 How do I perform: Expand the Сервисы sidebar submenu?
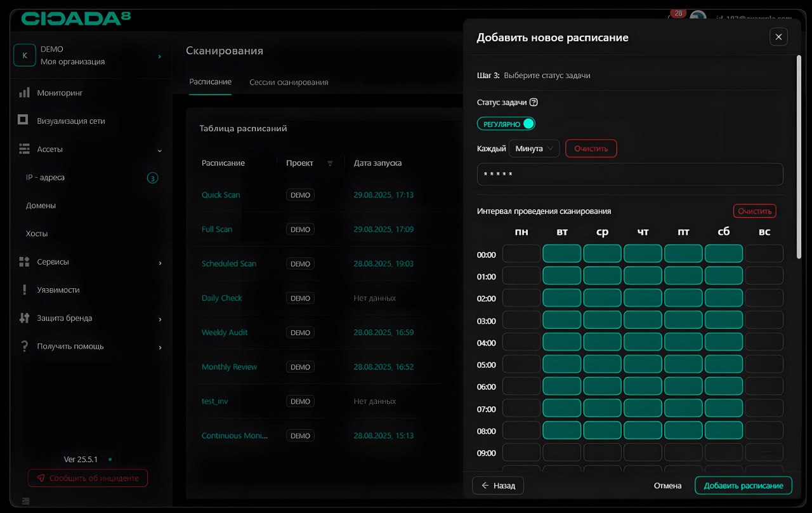pyautogui.click(x=159, y=262)
